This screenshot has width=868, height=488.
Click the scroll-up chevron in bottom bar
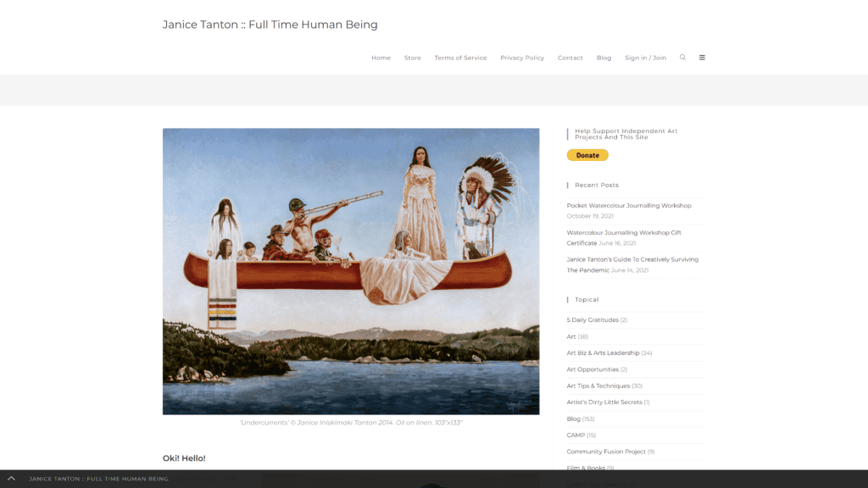(x=11, y=479)
